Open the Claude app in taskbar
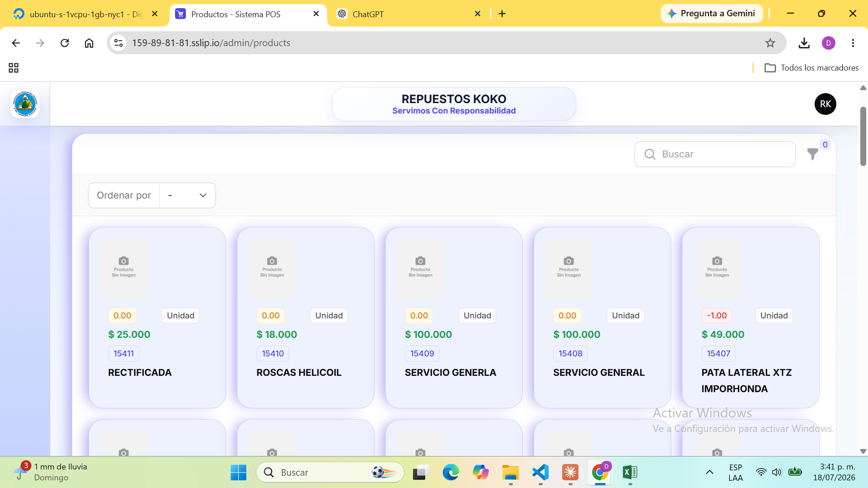The height and width of the screenshot is (488, 868). coord(570,473)
